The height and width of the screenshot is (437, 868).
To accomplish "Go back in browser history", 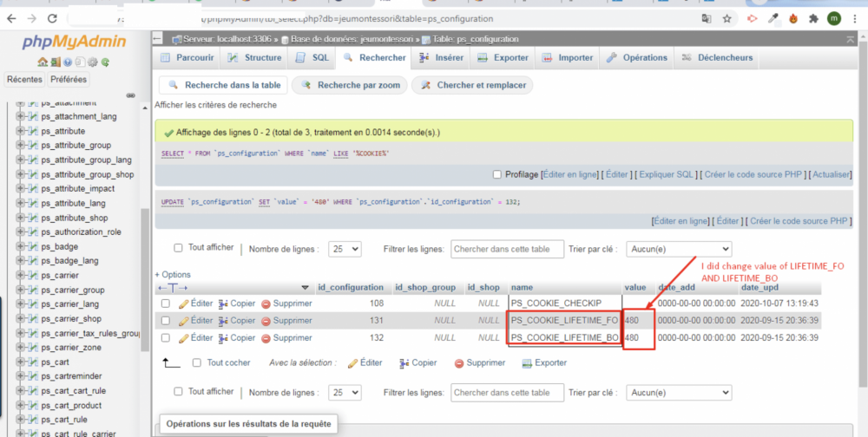I will [x=11, y=19].
